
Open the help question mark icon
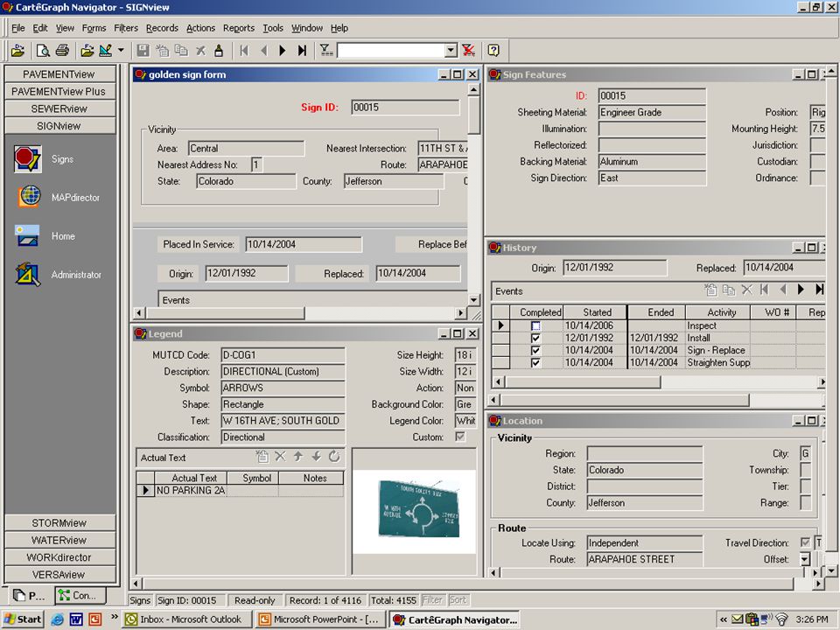[493, 51]
